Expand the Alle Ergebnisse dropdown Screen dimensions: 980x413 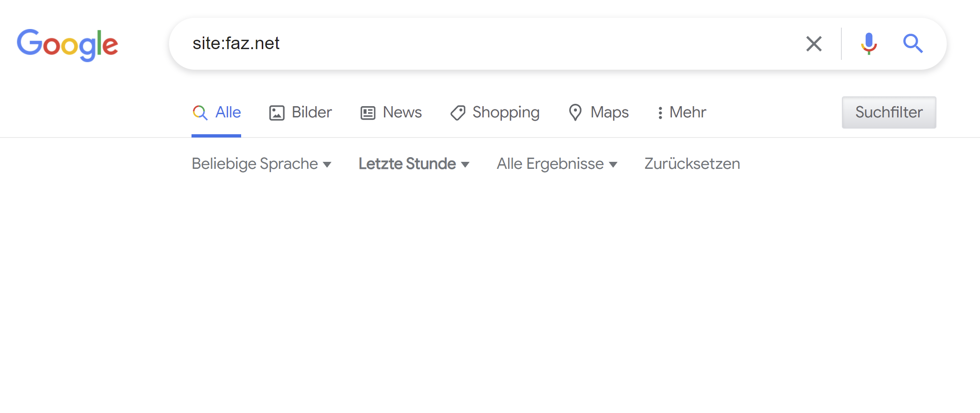coord(557,164)
